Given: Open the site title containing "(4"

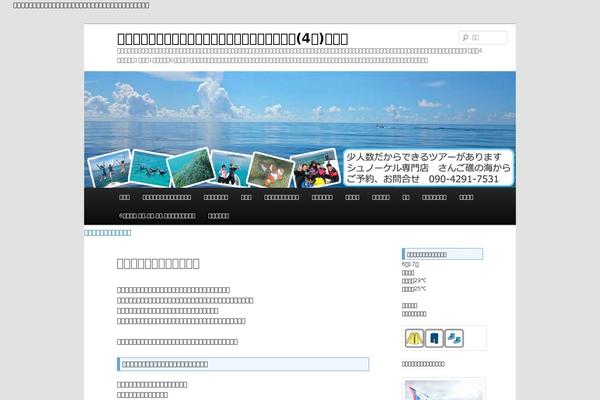Looking at the screenshot, I should pos(233,39).
